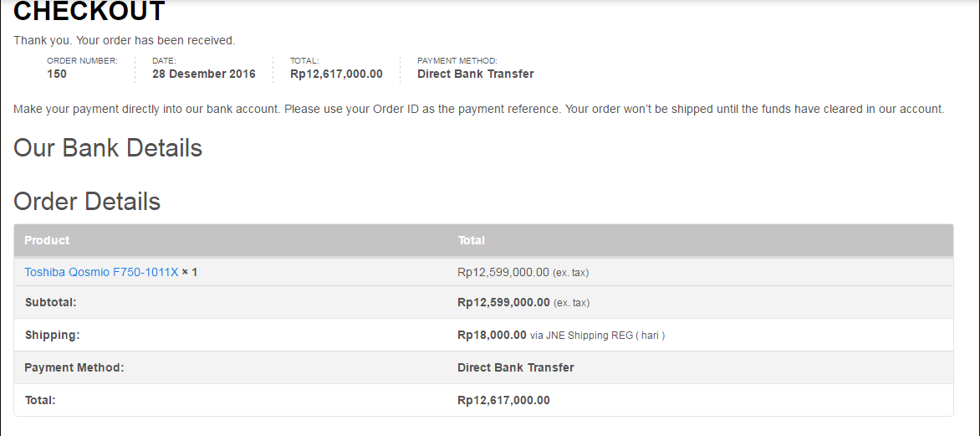Screen dimensions: 980x436
Task: Click the Subtotal row amount
Action: pos(503,302)
